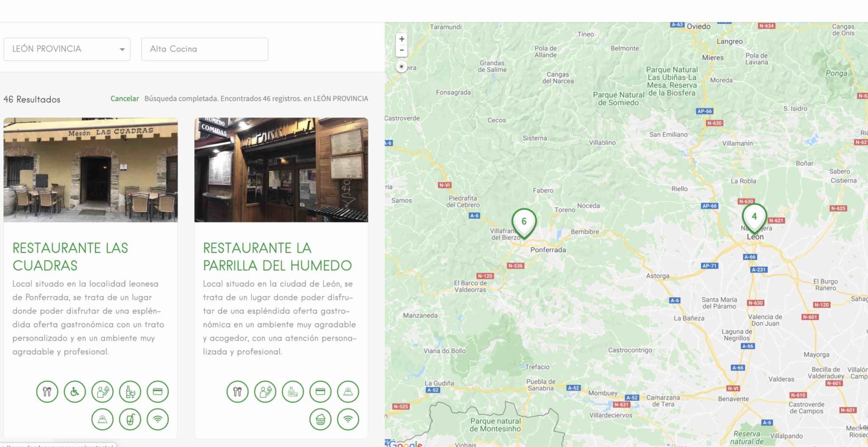The image size is (868, 447).
Task: Click credit card icon on Parrilla del Humedo
Action: pyautogui.click(x=320, y=392)
